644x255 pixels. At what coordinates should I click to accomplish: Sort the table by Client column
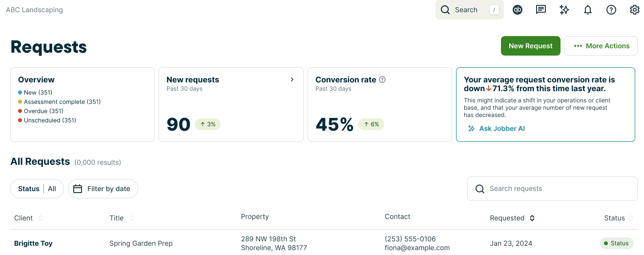pos(41,218)
